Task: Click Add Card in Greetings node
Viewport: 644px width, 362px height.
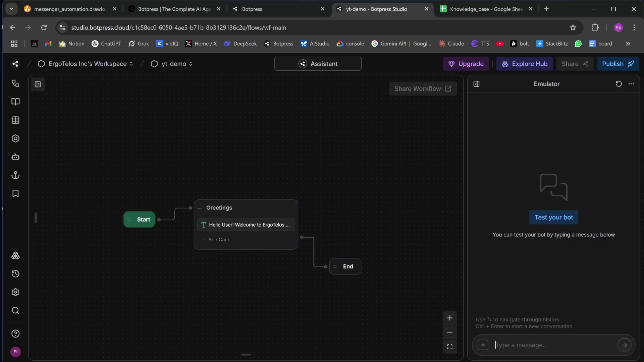Action: pos(215,240)
